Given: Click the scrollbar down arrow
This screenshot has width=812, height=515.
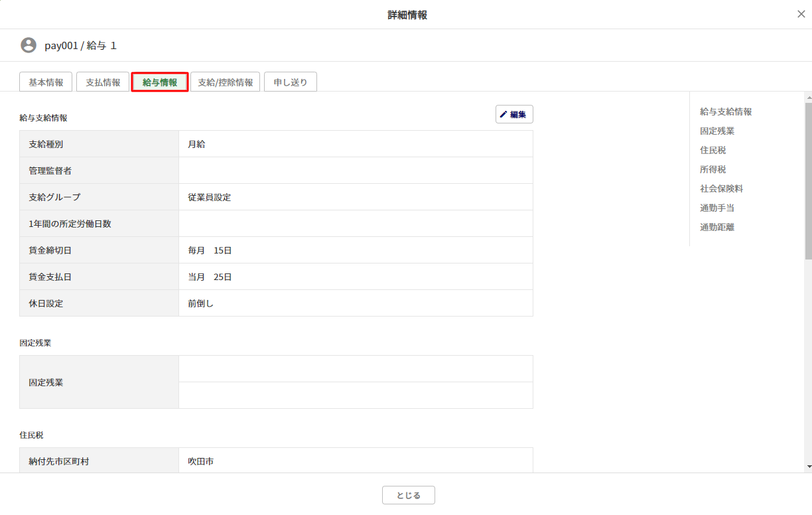Looking at the screenshot, I should tap(808, 467).
